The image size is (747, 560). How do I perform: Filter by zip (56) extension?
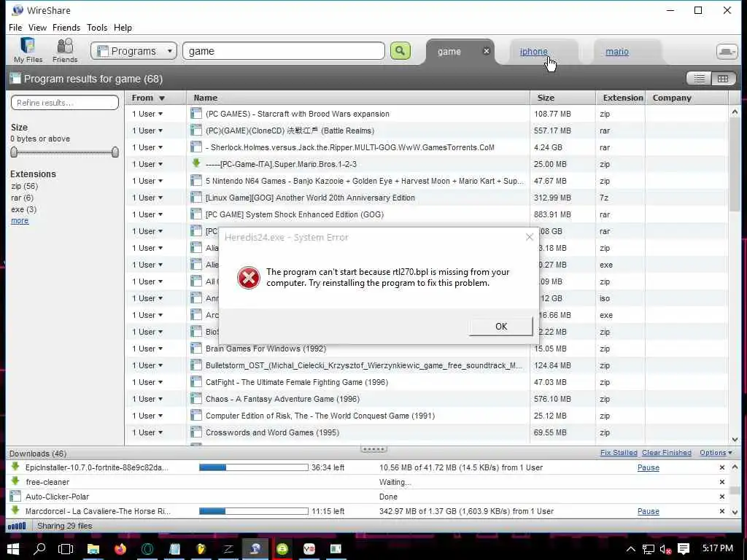click(x=24, y=186)
